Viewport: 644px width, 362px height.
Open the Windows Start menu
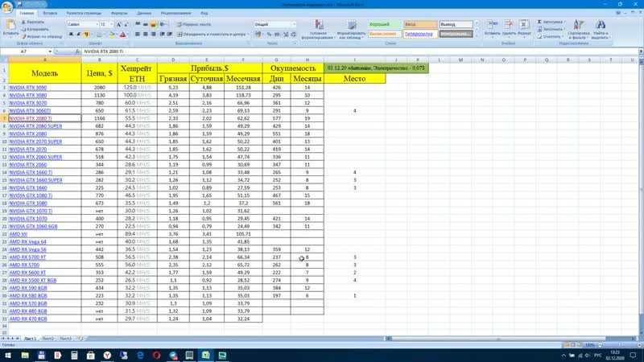8,355
